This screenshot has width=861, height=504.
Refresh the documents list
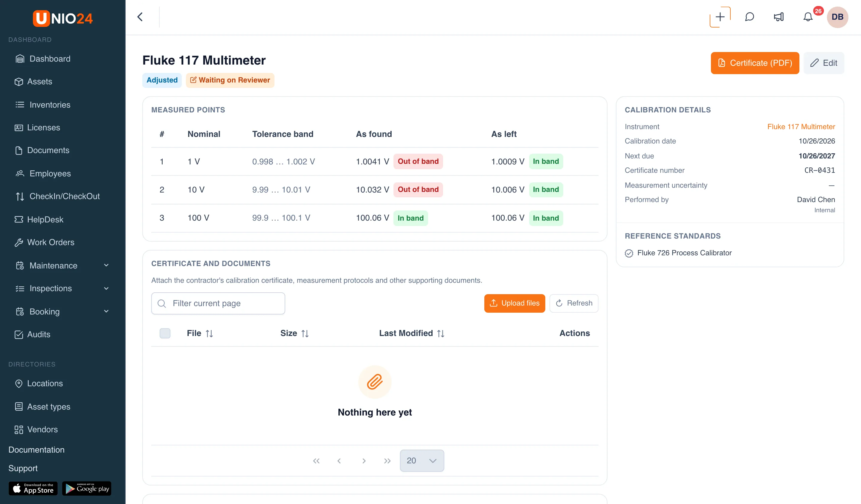pyautogui.click(x=574, y=303)
